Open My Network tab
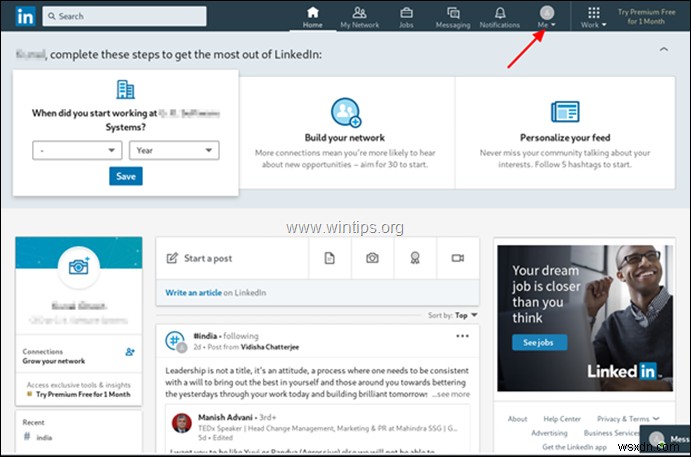 pos(359,17)
